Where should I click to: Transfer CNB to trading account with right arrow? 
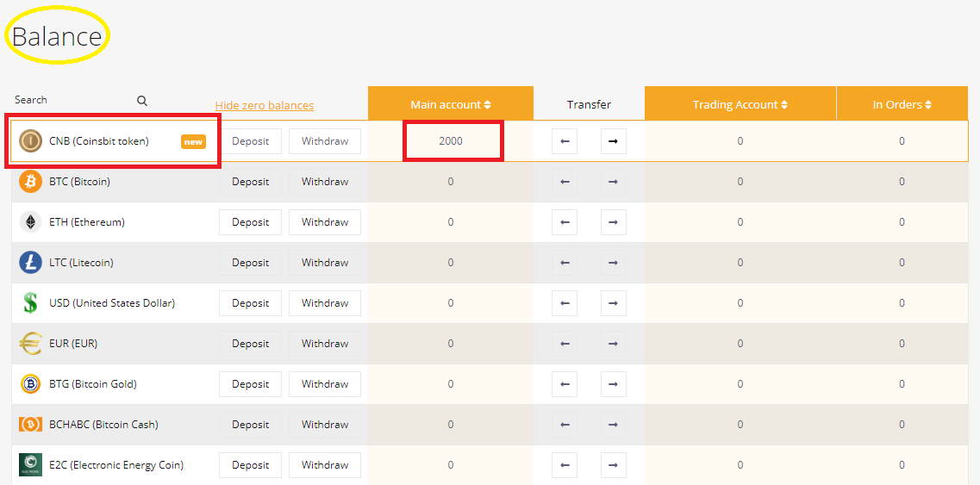613,141
